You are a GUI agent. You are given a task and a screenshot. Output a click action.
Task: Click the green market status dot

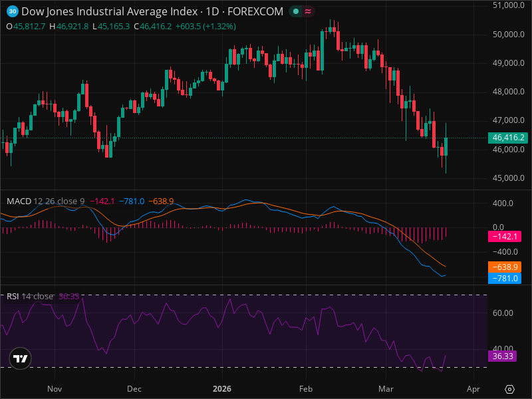(296, 11)
